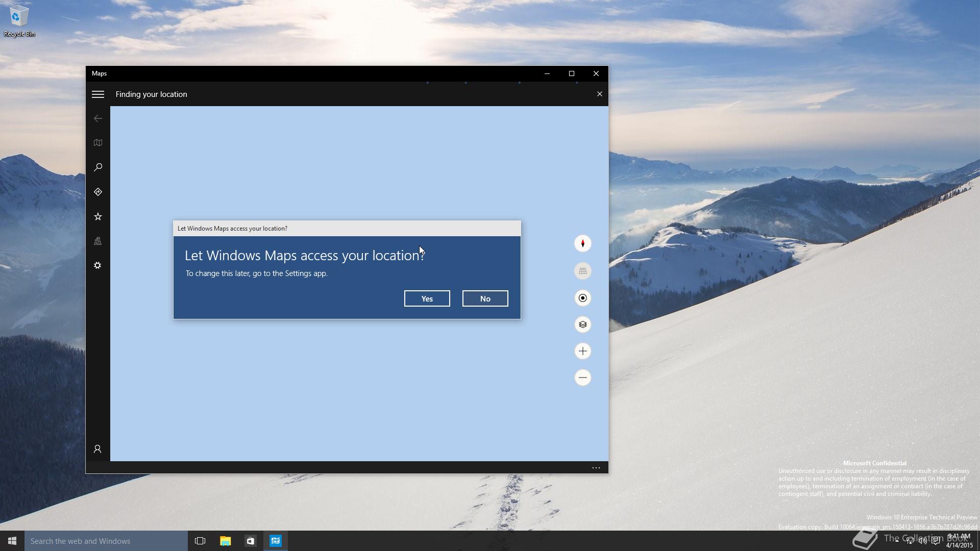Dismiss the Finding your location bar
The image size is (980, 551).
coord(599,94)
